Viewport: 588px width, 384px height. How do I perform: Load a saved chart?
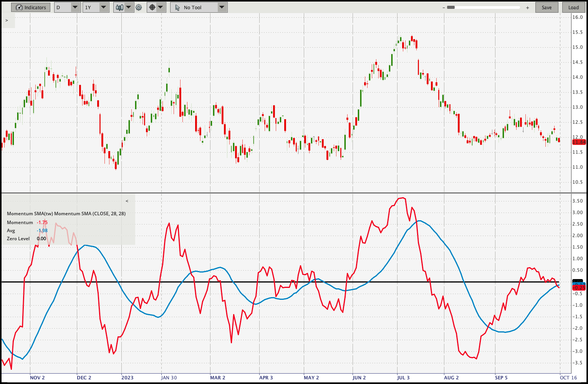[574, 7]
